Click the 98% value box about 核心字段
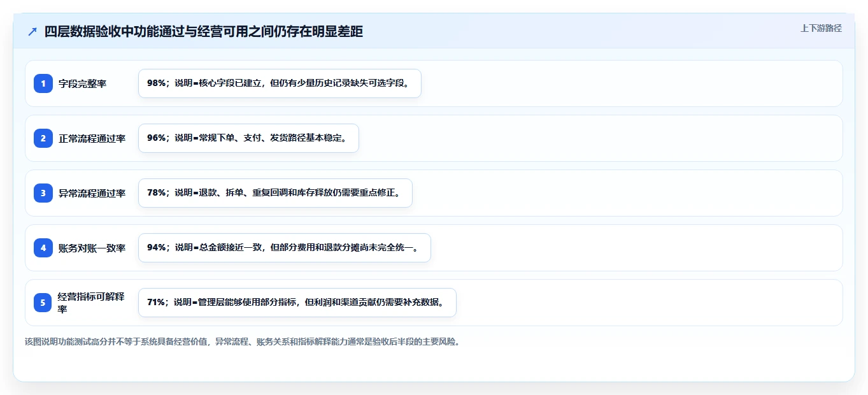The height and width of the screenshot is (395, 868). coord(280,83)
